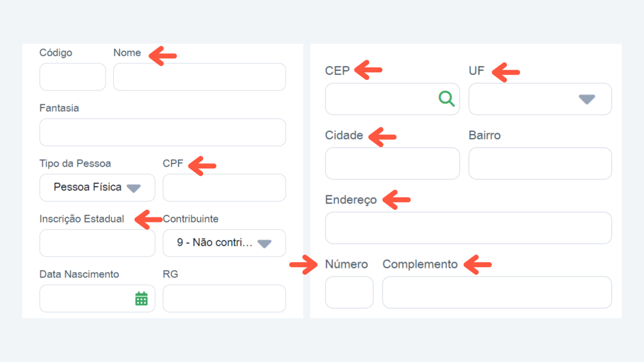This screenshot has height=362, width=644.
Task: Click the RG input field
Action: [x=225, y=299]
